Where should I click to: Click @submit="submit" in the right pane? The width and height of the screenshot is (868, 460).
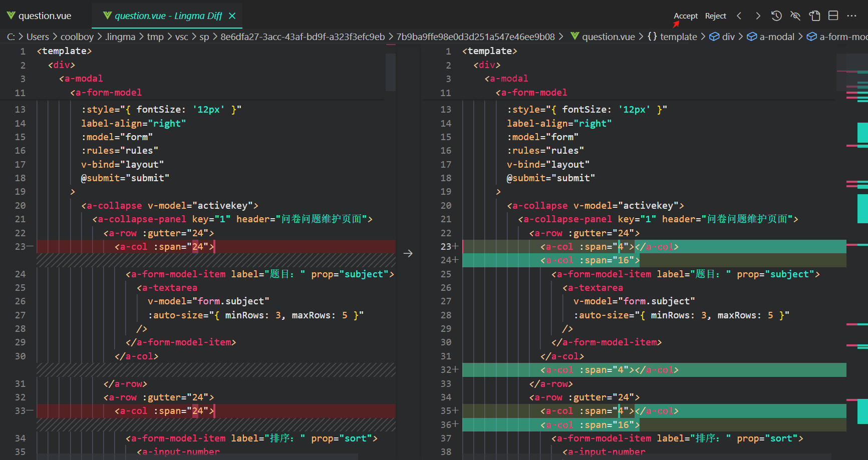coord(551,178)
